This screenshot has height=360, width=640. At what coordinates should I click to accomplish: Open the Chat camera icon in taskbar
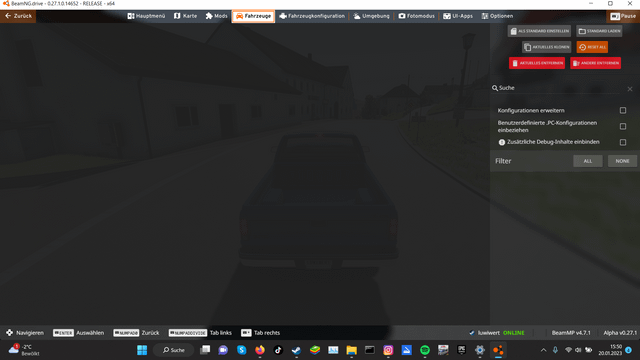[223, 350]
